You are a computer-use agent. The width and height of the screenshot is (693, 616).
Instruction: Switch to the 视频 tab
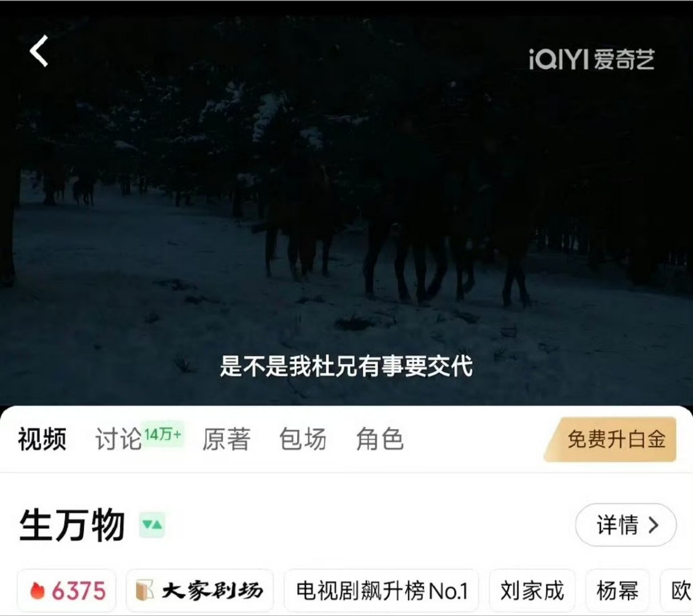42,439
